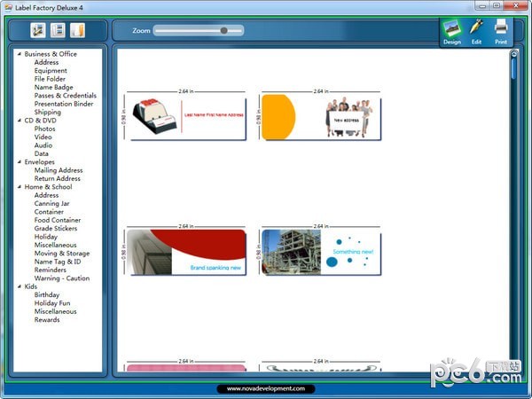Screen dimensions: 532x399
Task: Open the first template category toolbar icon
Action: coord(38,30)
